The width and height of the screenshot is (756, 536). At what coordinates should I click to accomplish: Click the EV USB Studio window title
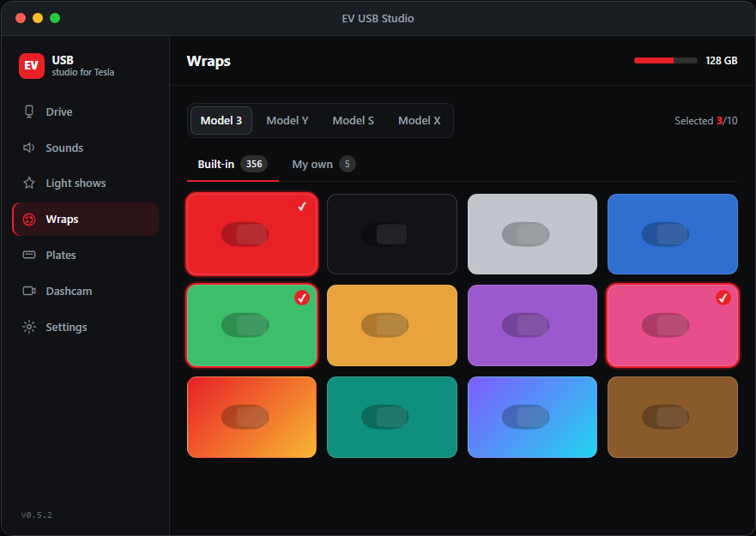click(378, 18)
